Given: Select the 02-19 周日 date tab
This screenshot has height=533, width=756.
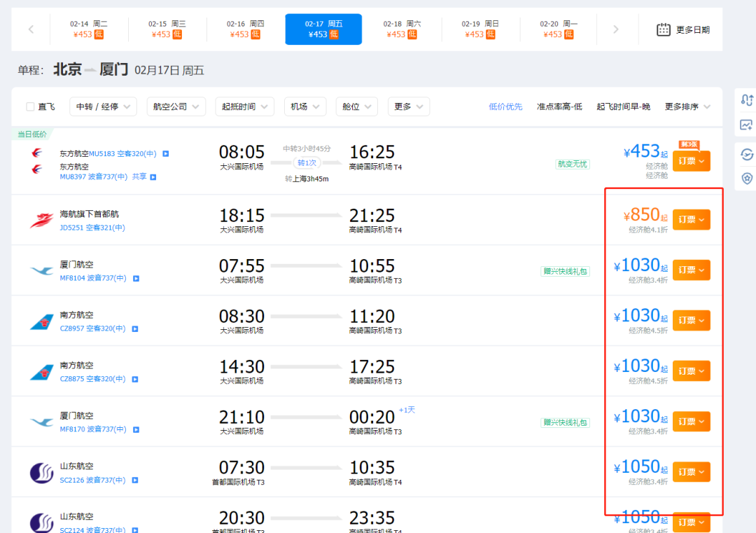Looking at the screenshot, I should coord(480,29).
